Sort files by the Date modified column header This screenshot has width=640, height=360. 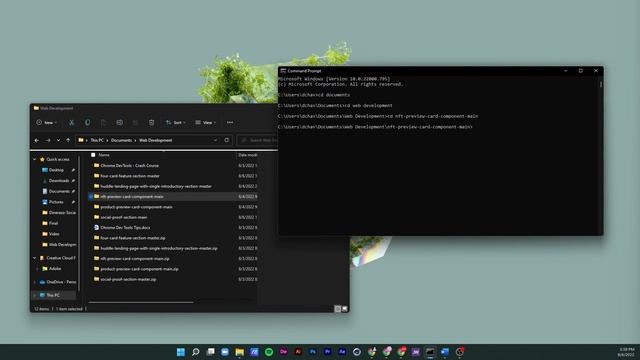(x=247, y=155)
